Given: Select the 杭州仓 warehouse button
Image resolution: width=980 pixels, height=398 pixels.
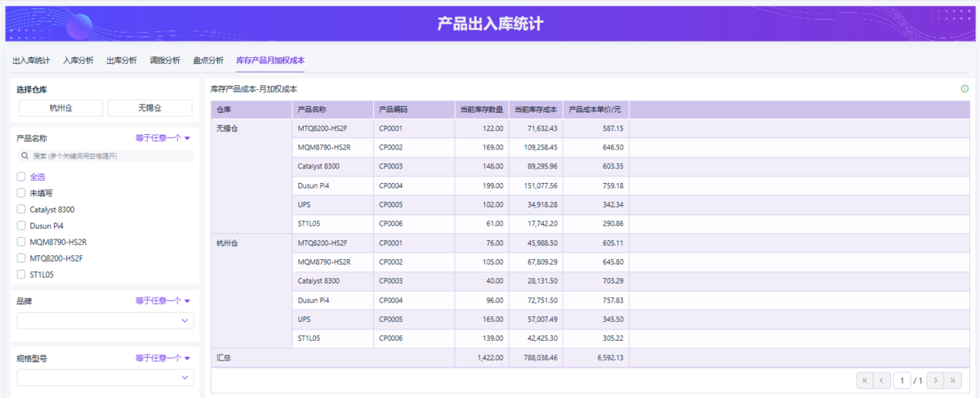Looking at the screenshot, I should coord(60,108).
